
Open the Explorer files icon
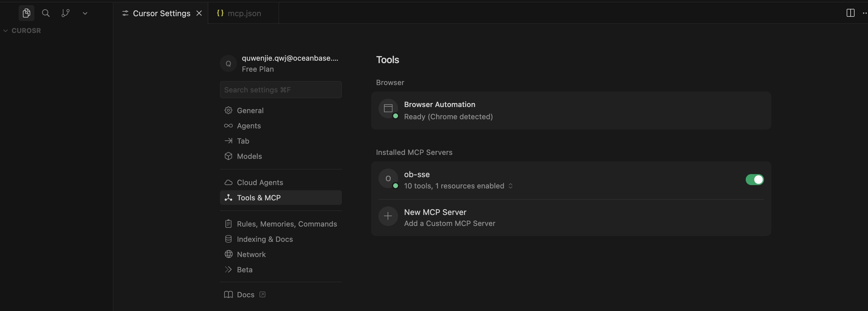[26, 13]
